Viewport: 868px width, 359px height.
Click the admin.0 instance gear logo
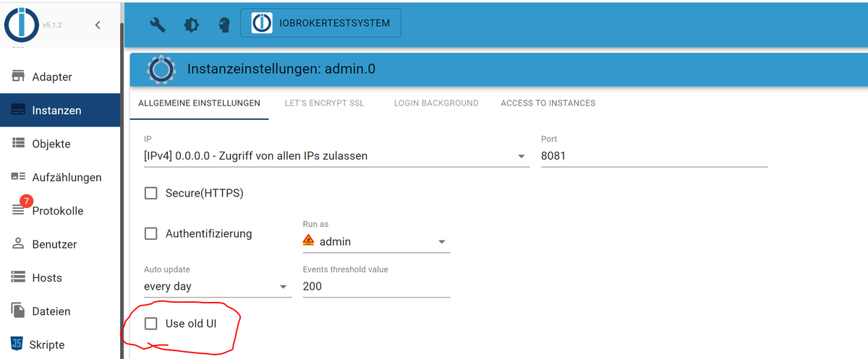[x=161, y=69]
